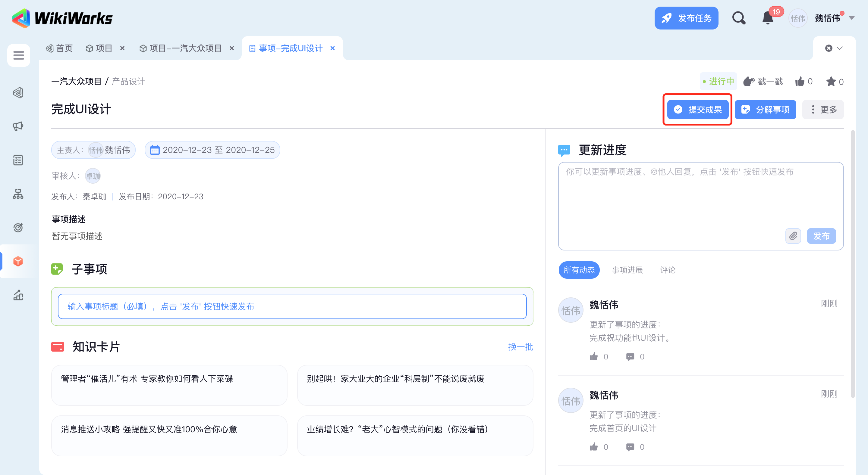Open the search magnifier icon

(738, 18)
